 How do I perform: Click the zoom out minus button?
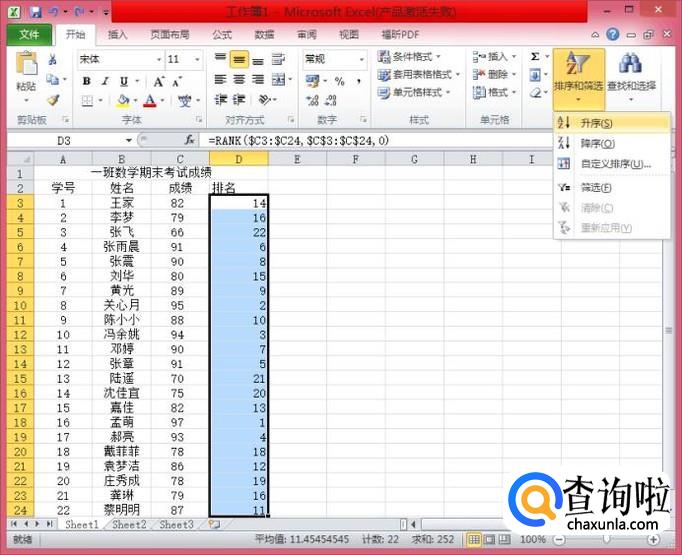tap(560, 540)
